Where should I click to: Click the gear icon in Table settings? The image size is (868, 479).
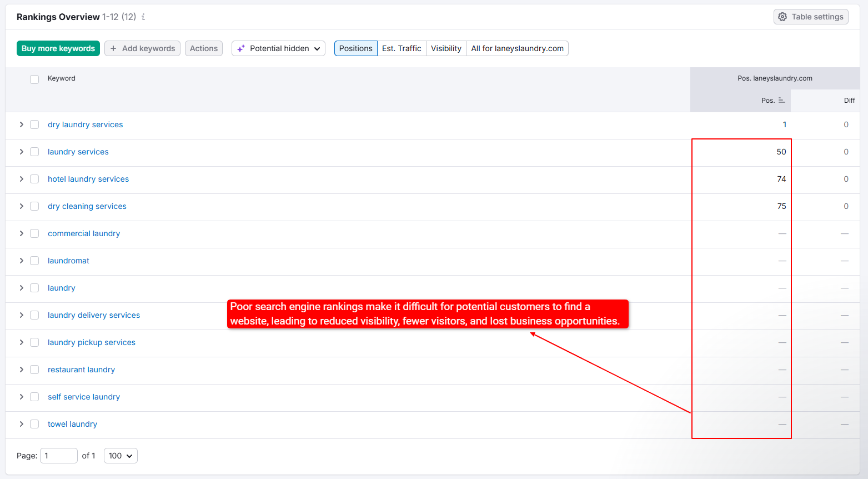(782, 17)
